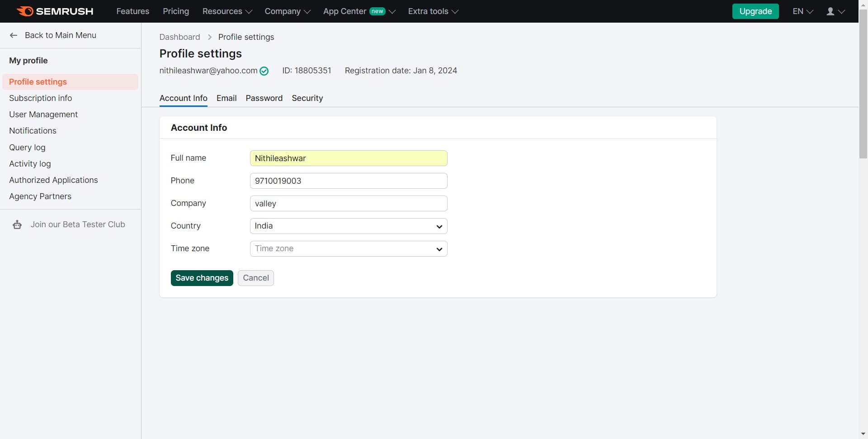The image size is (868, 439).
Task: Click the Beta Tester Club robot icon
Action: pyautogui.click(x=17, y=225)
